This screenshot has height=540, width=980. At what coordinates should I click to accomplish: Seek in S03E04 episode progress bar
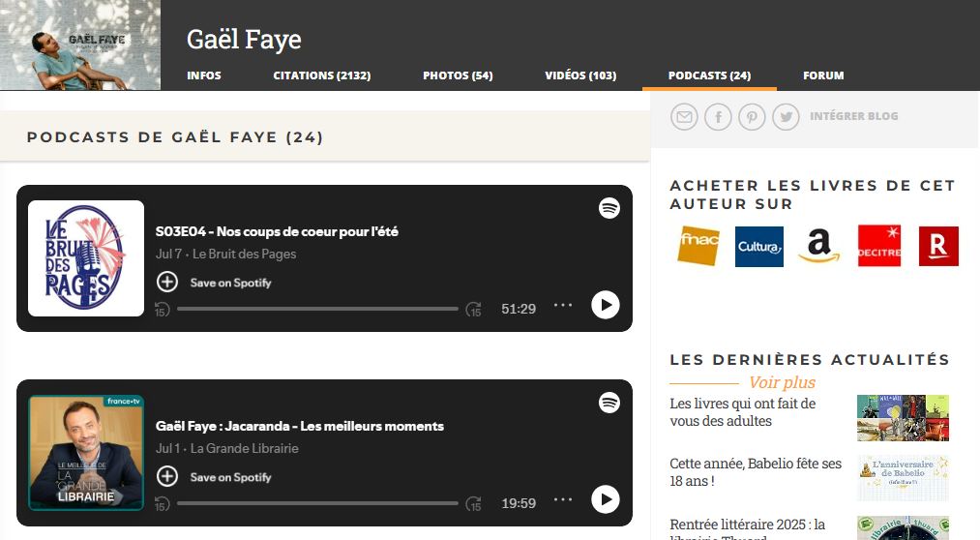point(317,309)
